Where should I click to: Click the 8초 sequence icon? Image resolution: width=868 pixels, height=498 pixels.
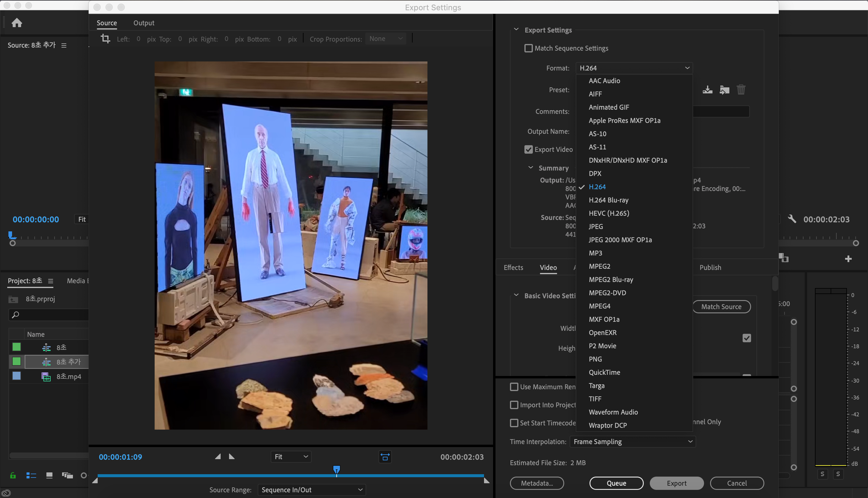pyautogui.click(x=46, y=347)
